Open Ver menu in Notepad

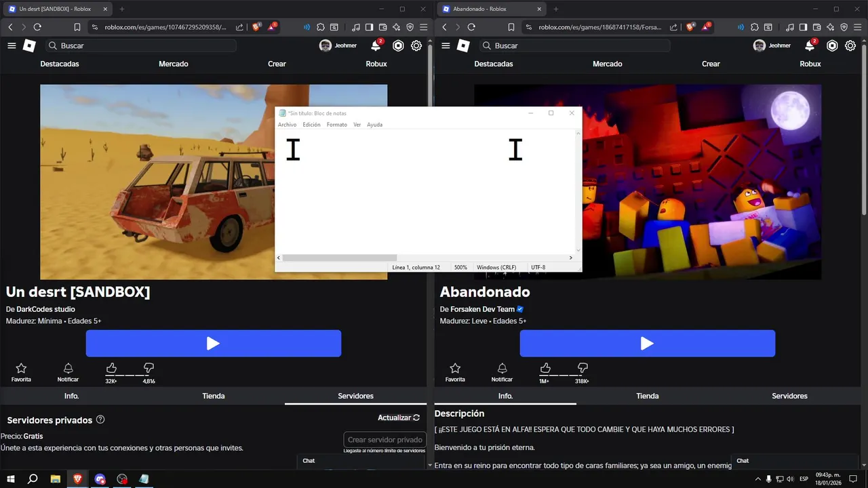tap(357, 125)
